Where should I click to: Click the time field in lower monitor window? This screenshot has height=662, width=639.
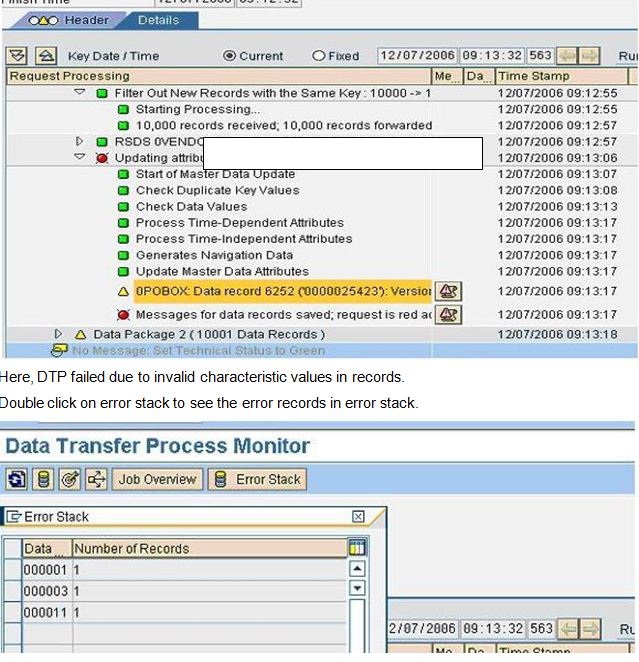[493, 629]
